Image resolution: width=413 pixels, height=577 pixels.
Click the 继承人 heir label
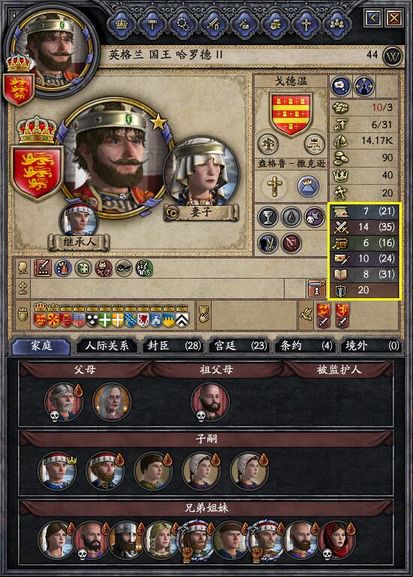click(79, 243)
